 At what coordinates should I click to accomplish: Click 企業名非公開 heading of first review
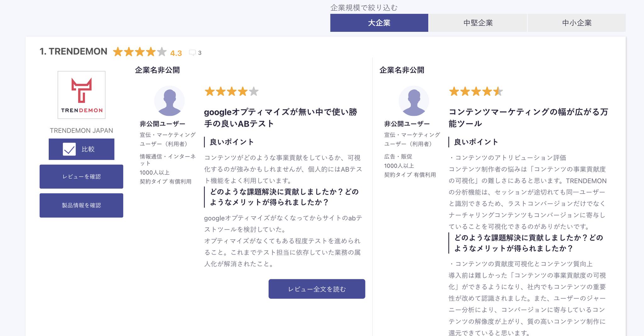click(158, 70)
